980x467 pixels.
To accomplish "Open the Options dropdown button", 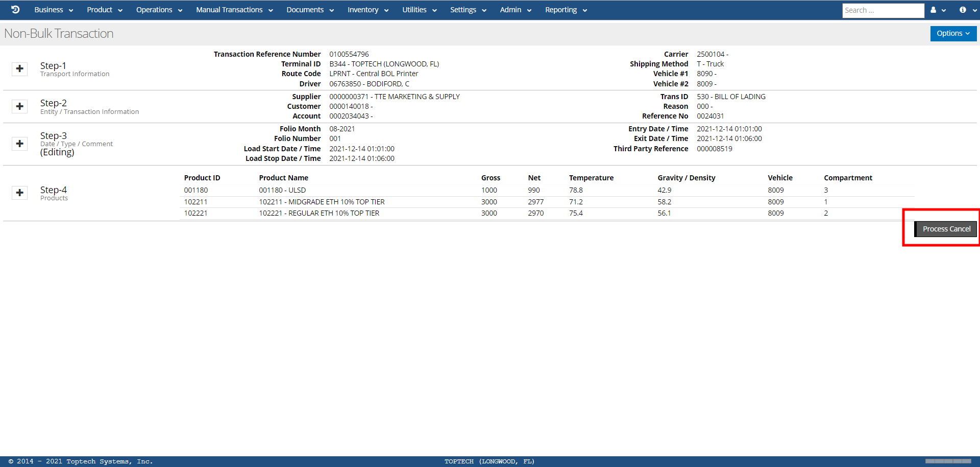I will 952,34.
